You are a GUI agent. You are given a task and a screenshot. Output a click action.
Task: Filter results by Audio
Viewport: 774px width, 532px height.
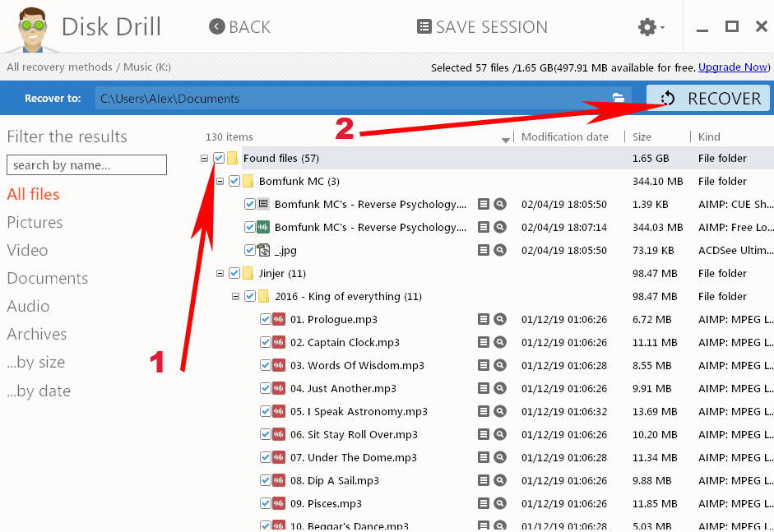[x=28, y=306]
